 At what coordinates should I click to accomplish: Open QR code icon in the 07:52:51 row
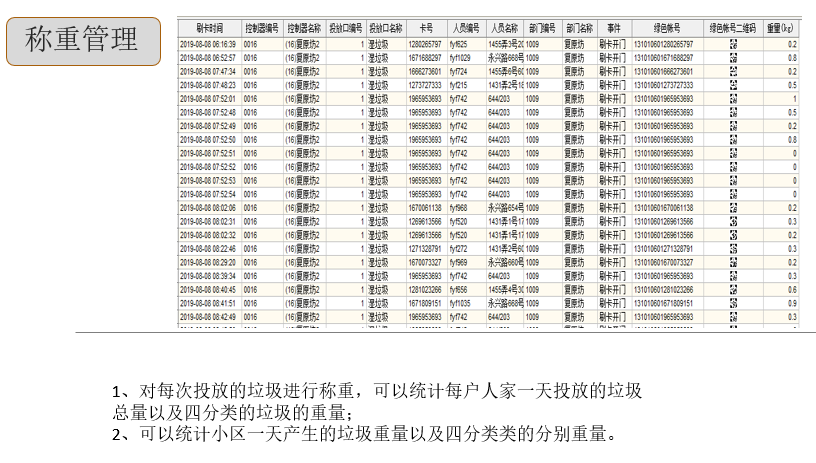(x=733, y=153)
